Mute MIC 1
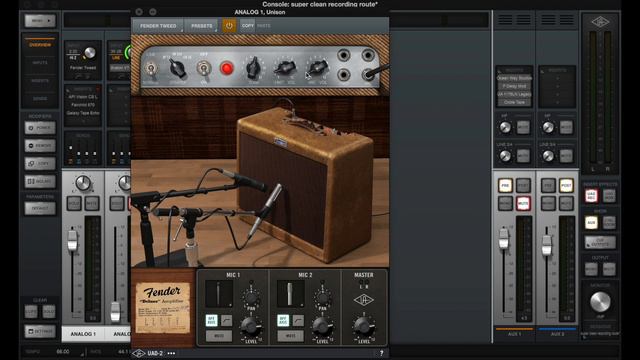 (x=219, y=336)
